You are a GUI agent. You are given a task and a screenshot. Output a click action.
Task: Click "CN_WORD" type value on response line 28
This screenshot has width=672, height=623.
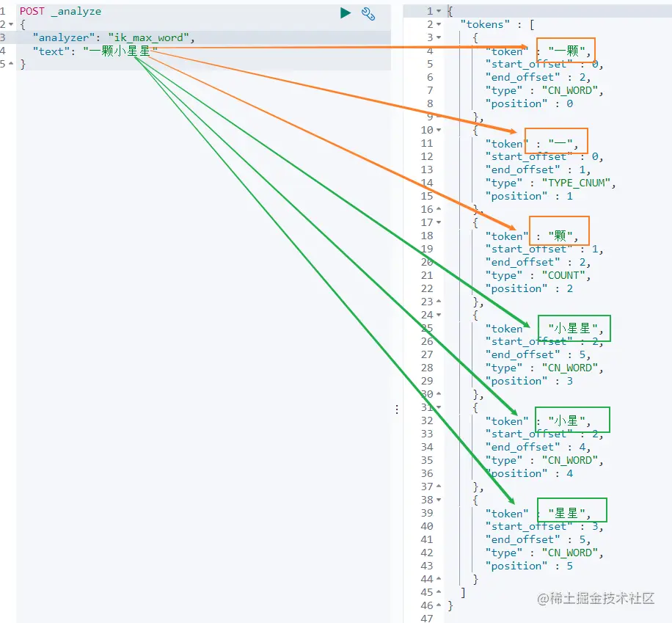coord(569,368)
